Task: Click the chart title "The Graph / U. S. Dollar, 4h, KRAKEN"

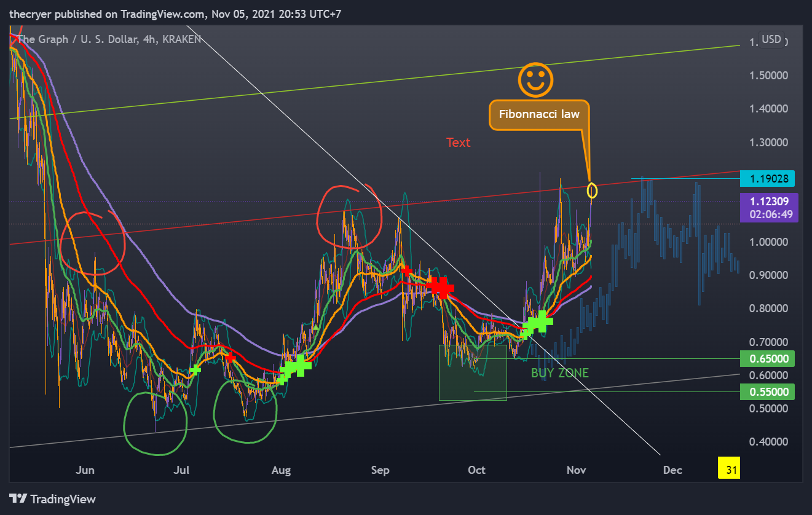Action: (x=109, y=40)
